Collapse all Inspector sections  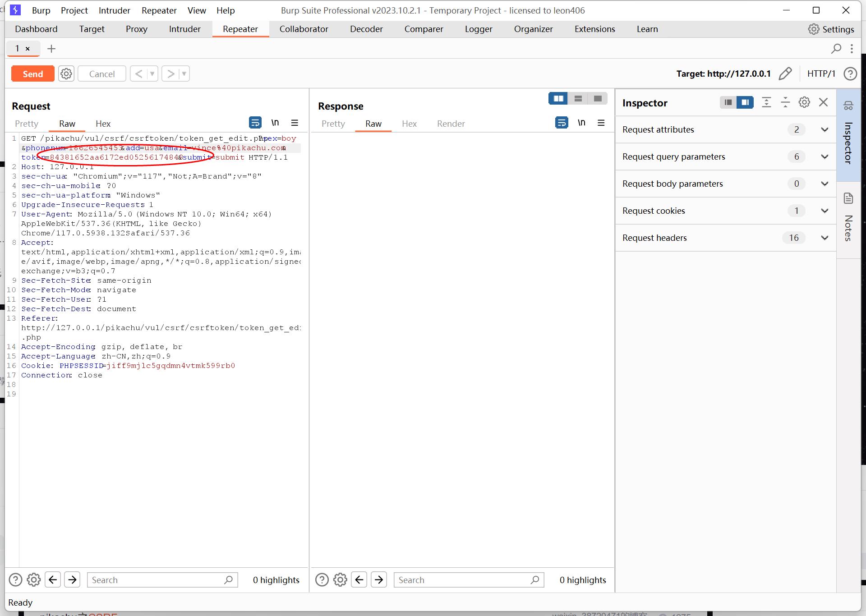pyautogui.click(x=785, y=102)
